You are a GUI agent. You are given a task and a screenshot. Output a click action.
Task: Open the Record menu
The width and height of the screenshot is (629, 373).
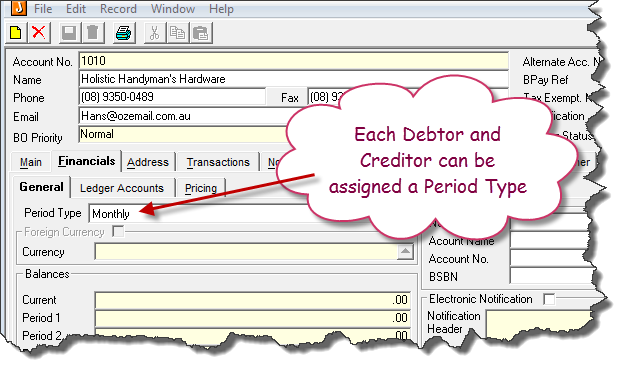(x=118, y=8)
